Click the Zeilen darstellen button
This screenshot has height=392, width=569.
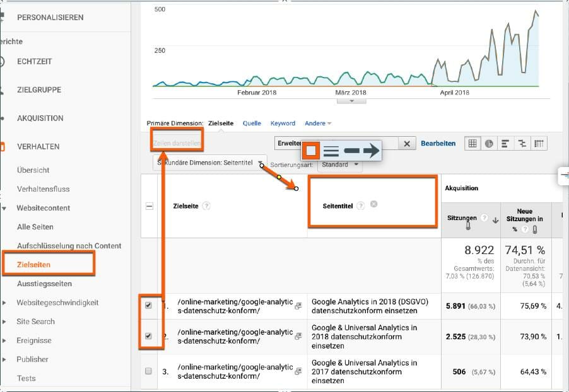[177, 143]
